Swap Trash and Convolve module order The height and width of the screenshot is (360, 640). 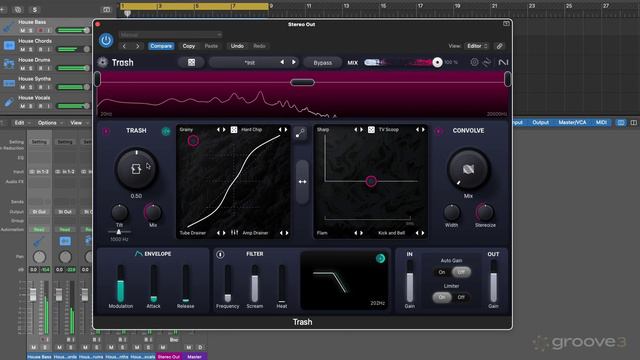302,182
